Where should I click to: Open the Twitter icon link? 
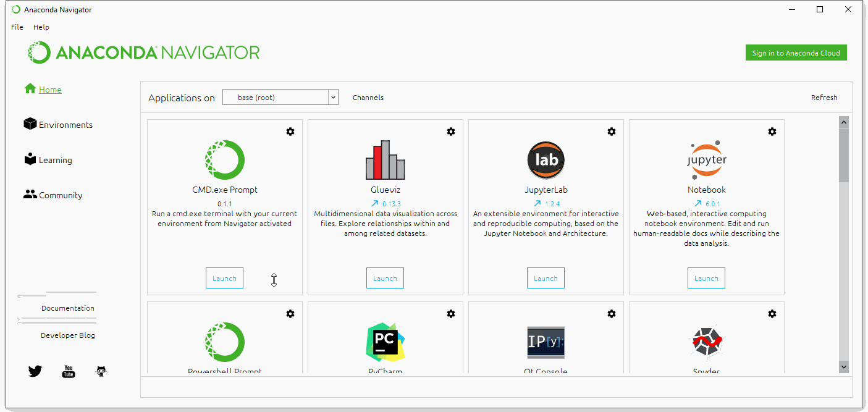point(35,371)
